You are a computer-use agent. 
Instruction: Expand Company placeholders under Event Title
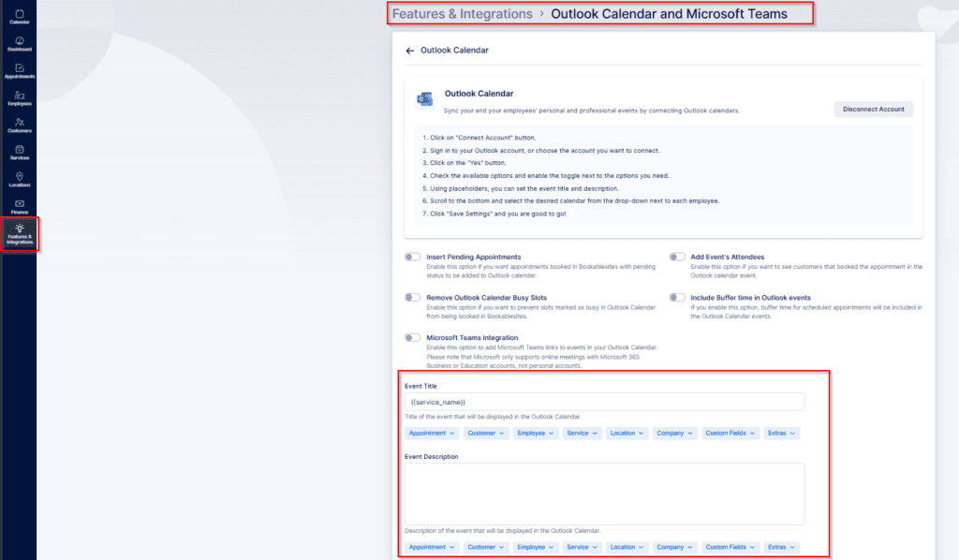(x=674, y=433)
